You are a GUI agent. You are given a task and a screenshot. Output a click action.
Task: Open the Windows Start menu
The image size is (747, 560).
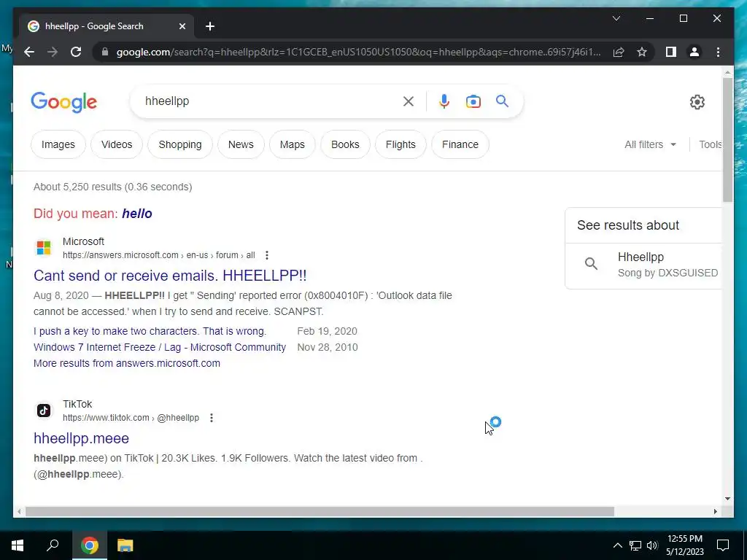pyautogui.click(x=18, y=545)
